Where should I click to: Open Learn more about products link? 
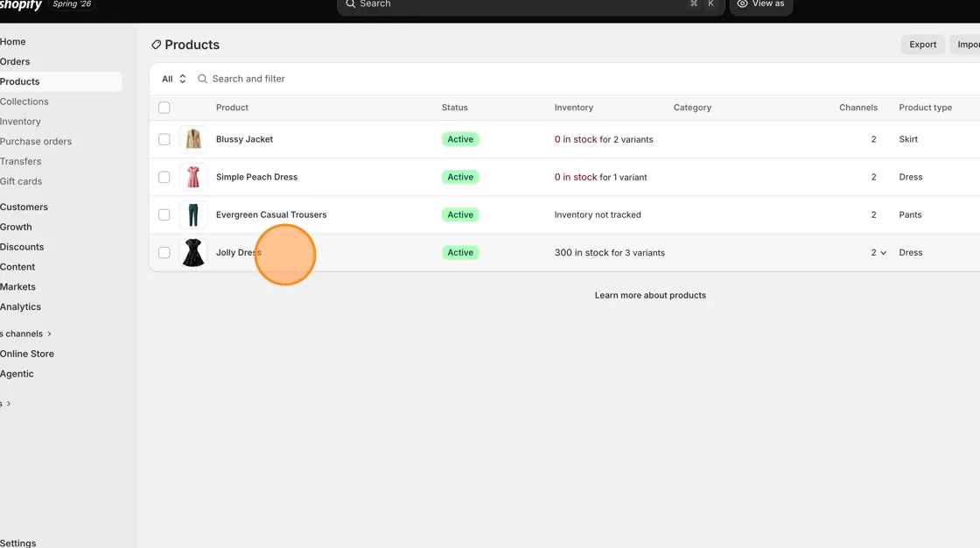(x=650, y=295)
